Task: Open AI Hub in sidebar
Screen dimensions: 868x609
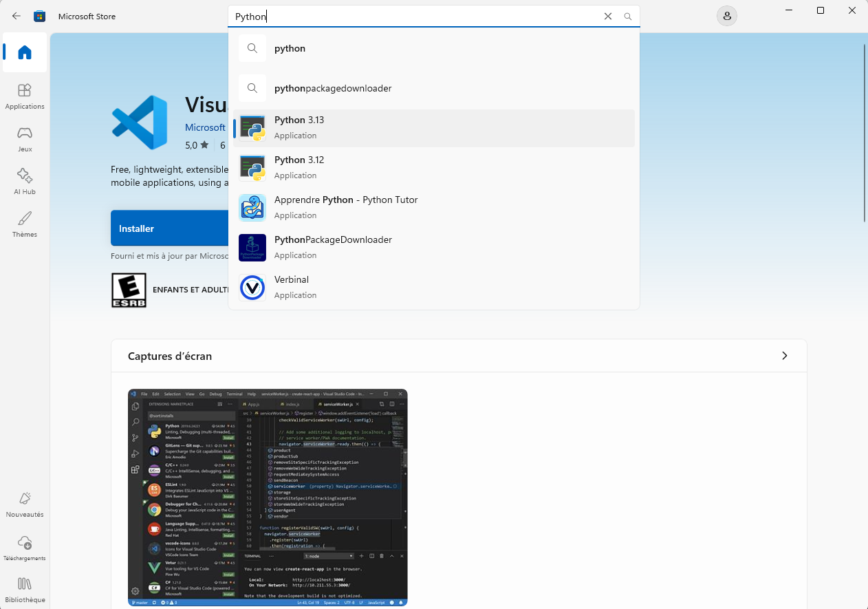Action: (25, 182)
